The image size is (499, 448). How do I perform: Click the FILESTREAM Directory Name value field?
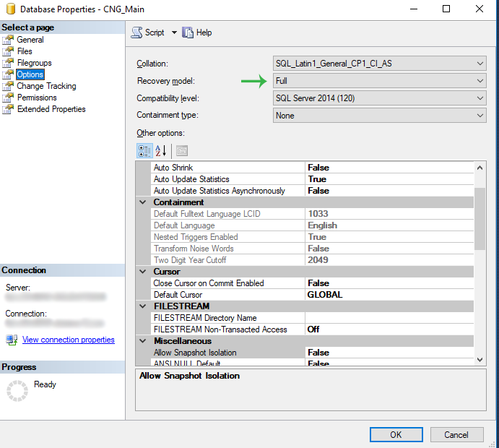[389, 318]
